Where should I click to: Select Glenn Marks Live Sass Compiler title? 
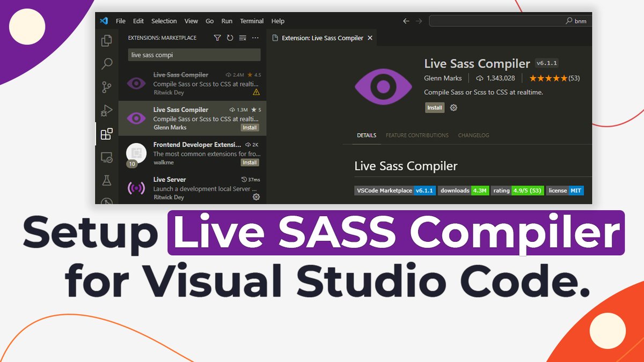pyautogui.click(x=181, y=109)
